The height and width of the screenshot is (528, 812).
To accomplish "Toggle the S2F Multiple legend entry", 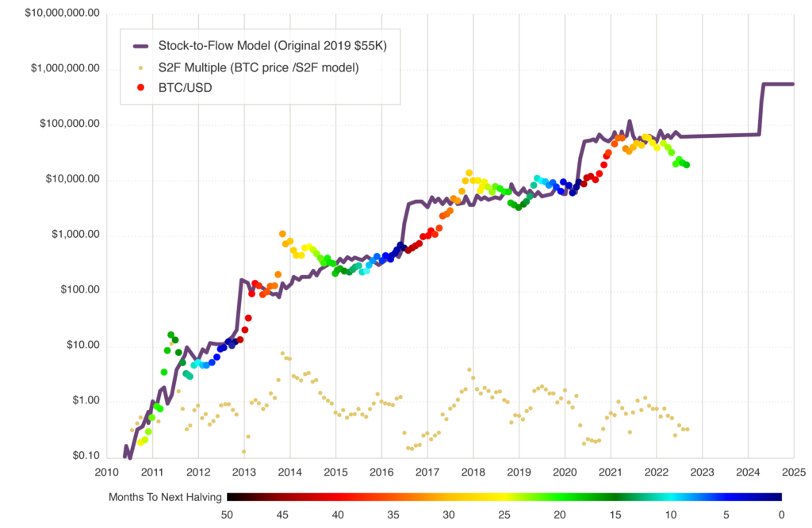I will 249,67.
